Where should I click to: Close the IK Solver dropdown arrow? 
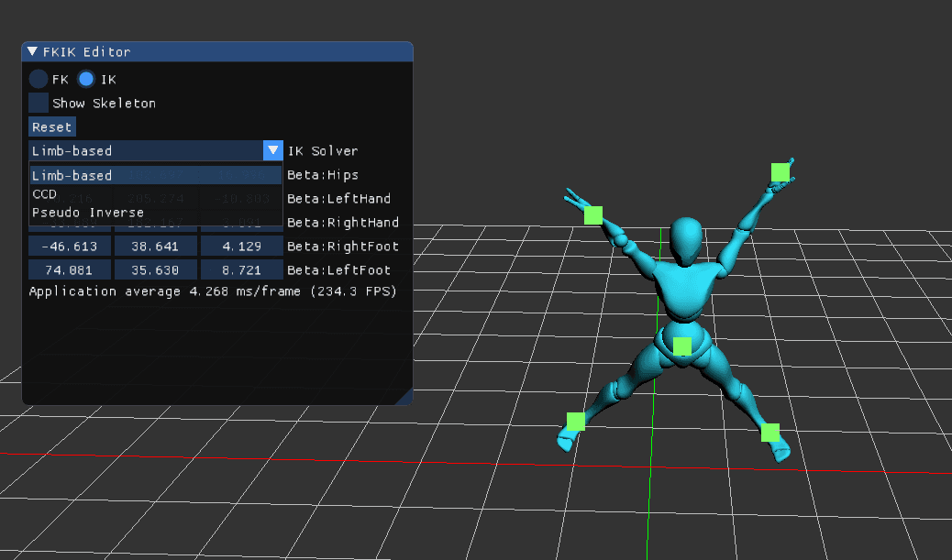[x=273, y=150]
